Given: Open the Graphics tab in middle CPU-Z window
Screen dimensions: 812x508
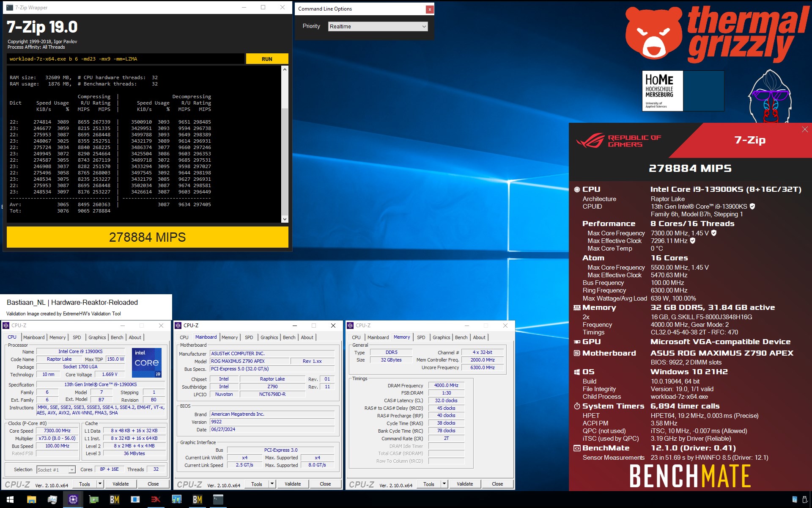Looking at the screenshot, I should 269,337.
